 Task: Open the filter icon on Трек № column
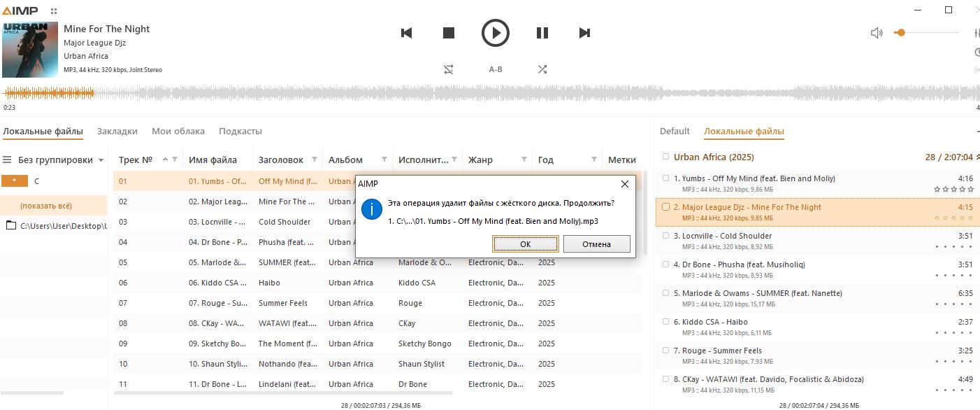coord(175,160)
